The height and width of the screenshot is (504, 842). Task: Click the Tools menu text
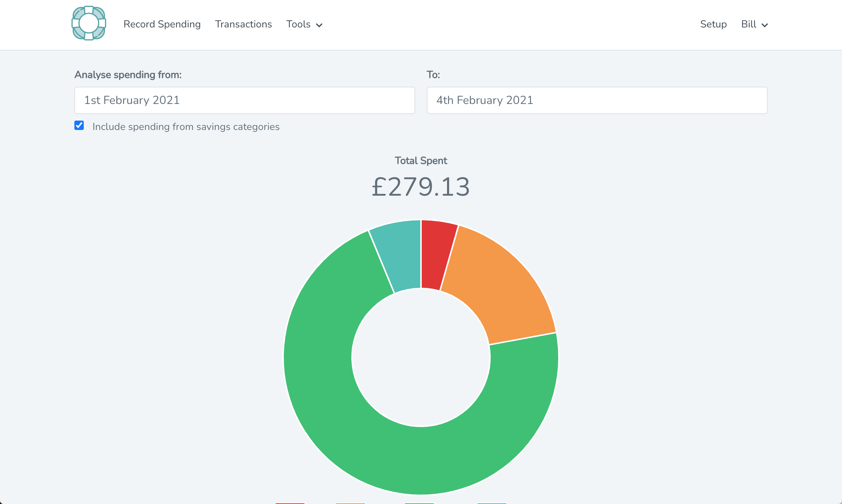(298, 24)
